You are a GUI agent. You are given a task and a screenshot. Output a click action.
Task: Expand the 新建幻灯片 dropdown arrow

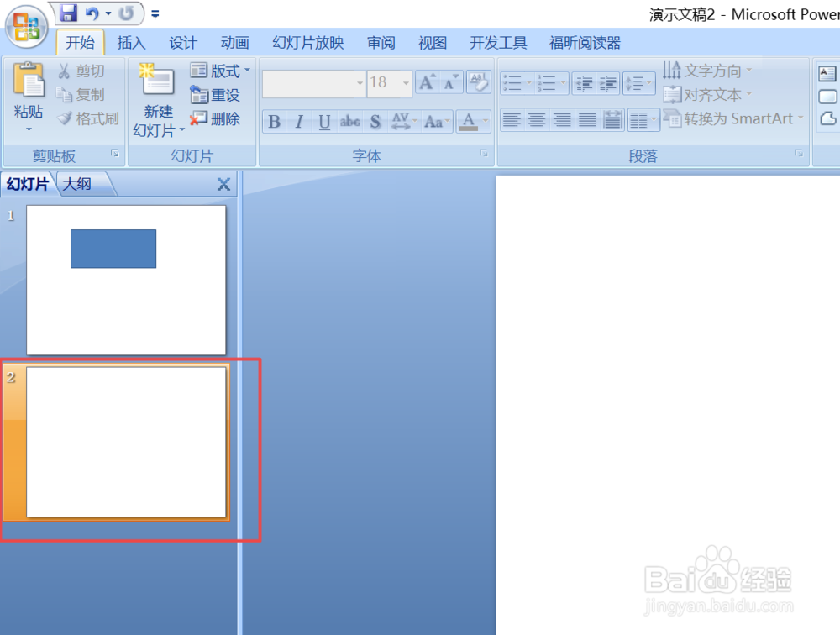[x=182, y=129]
